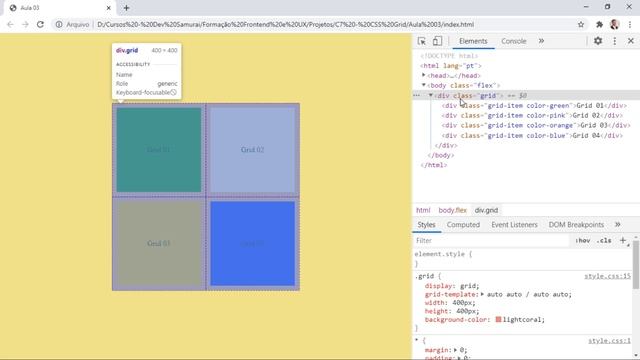640x360 pixels.
Task: Open the DOM Breakpoints tab
Action: tap(576, 225)
